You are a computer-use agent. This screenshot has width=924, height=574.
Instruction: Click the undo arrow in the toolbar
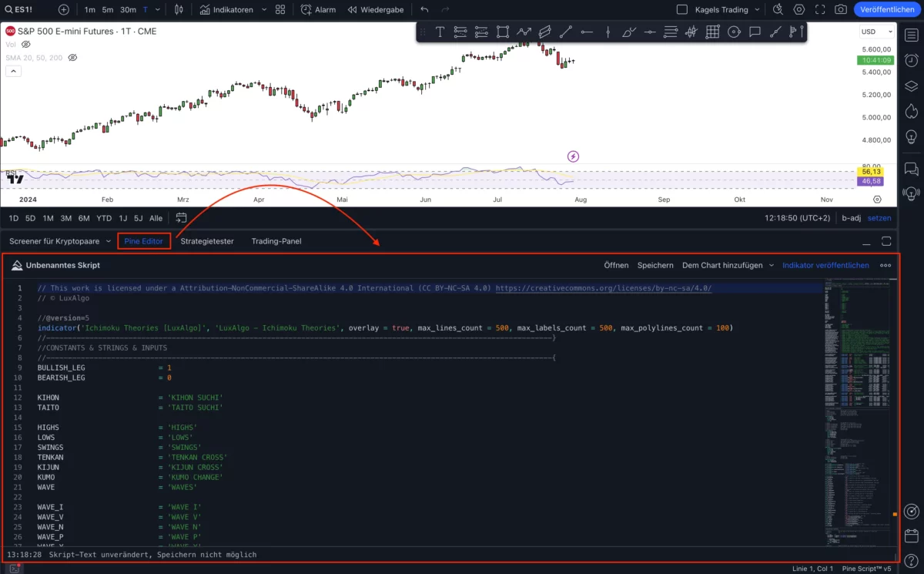pyautogui.click(x=424, y=9)
